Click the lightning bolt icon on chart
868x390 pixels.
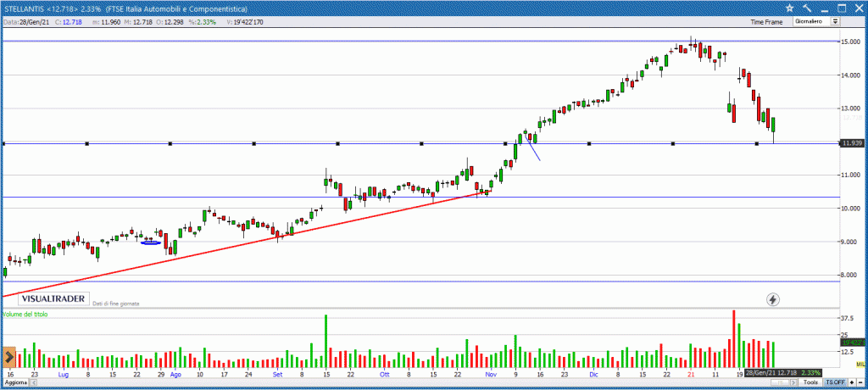773,299
